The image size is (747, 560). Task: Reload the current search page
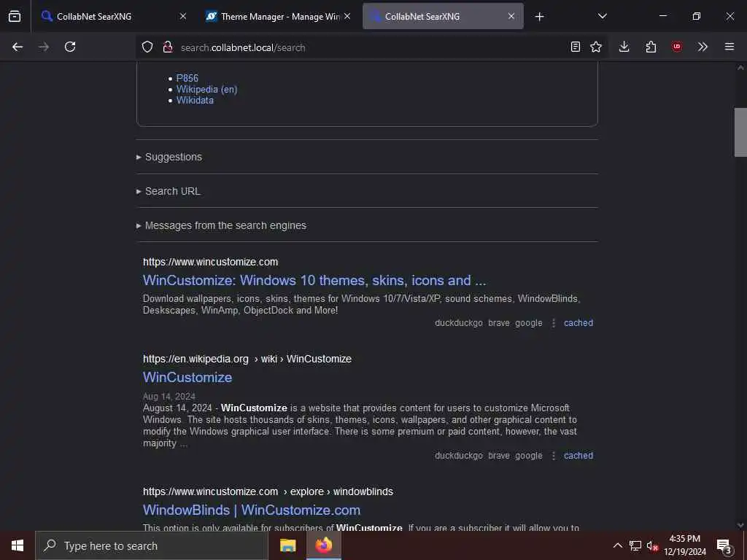pyautogui.click(x=70, y=47)
